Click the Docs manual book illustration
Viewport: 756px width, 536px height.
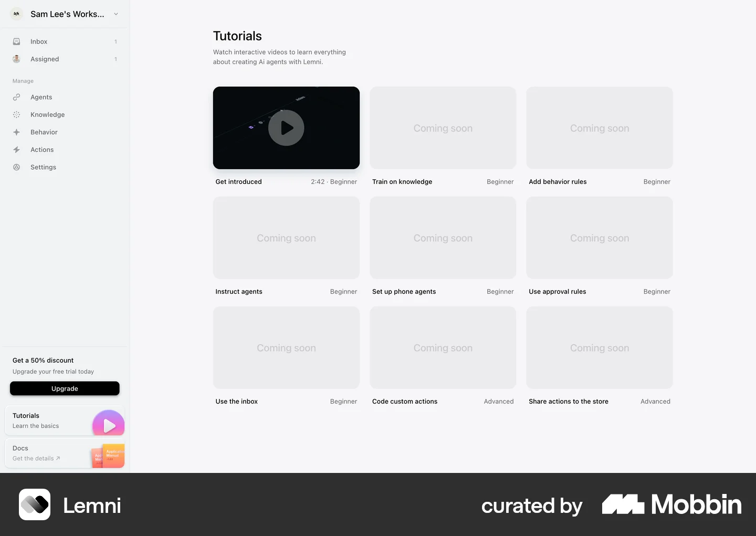108,456
